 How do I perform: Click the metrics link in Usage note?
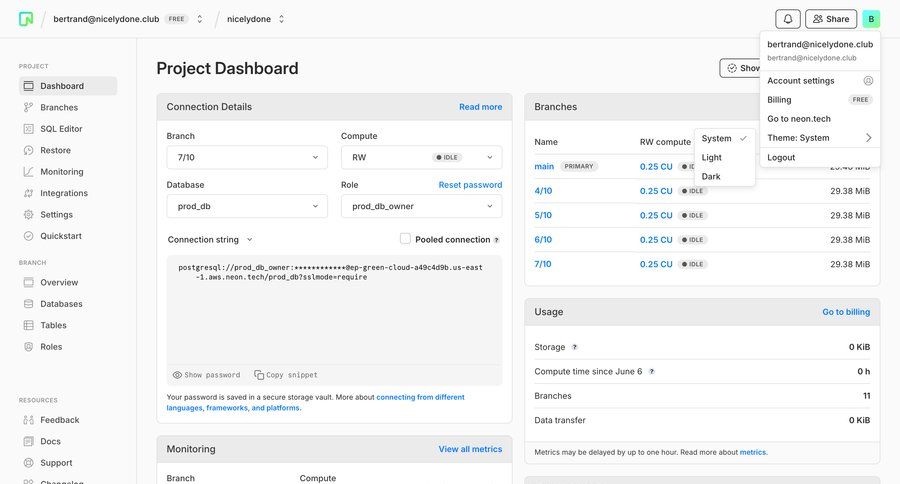point(752,452)
